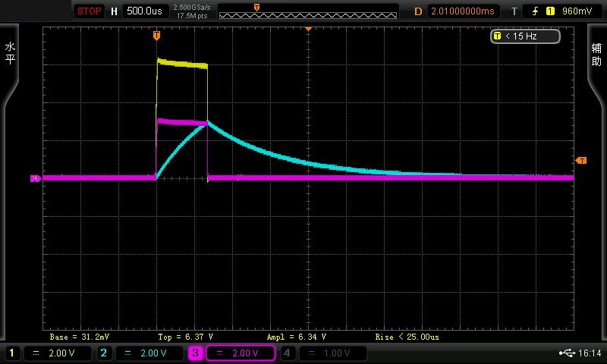Click the trigger level T arrow at right edge

[x=581, y=160]
